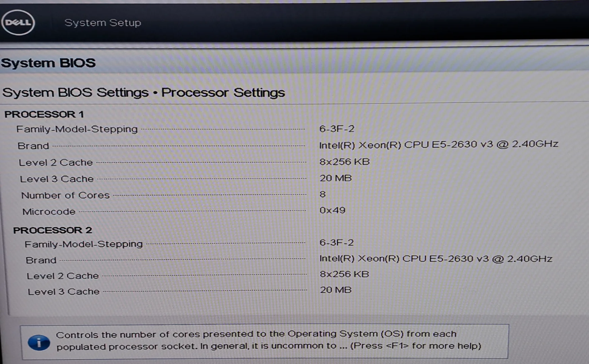Click the Dell logo icon

coord(18,23)
